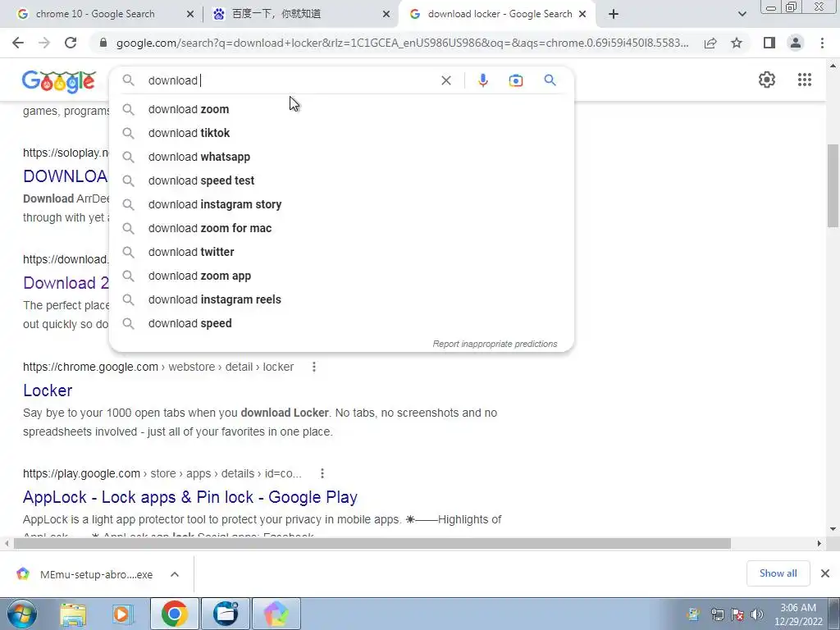Close the download shelf bar
This screenshot has width=840, height=630.
click(825, 573)
